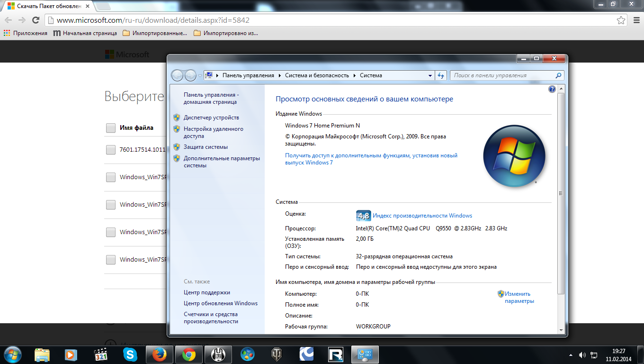Tick the first Windows_Win7SP file checkbox
The width and height of the screenshot is (644, 364).
[111, 177]
